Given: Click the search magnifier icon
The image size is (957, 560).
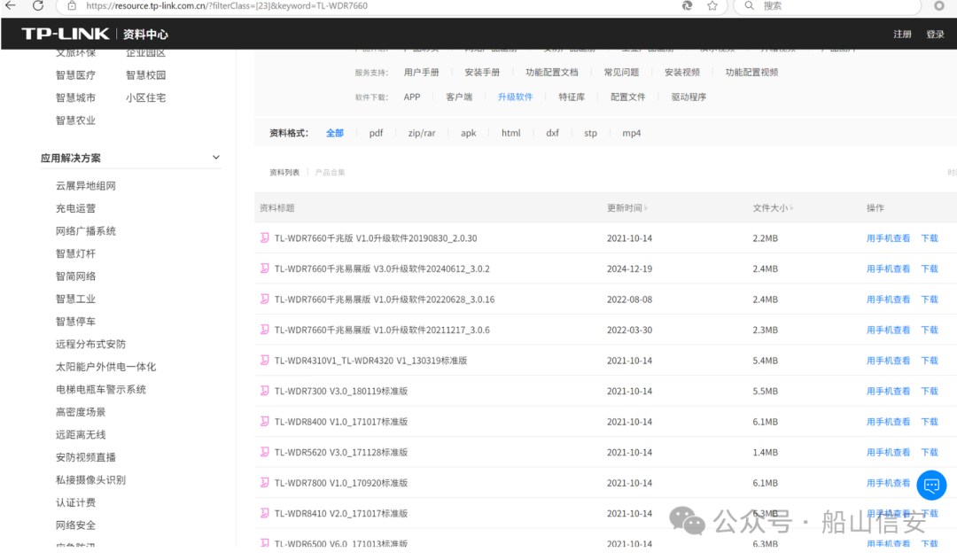Looking at the screenshot, I should click(750, 5).
